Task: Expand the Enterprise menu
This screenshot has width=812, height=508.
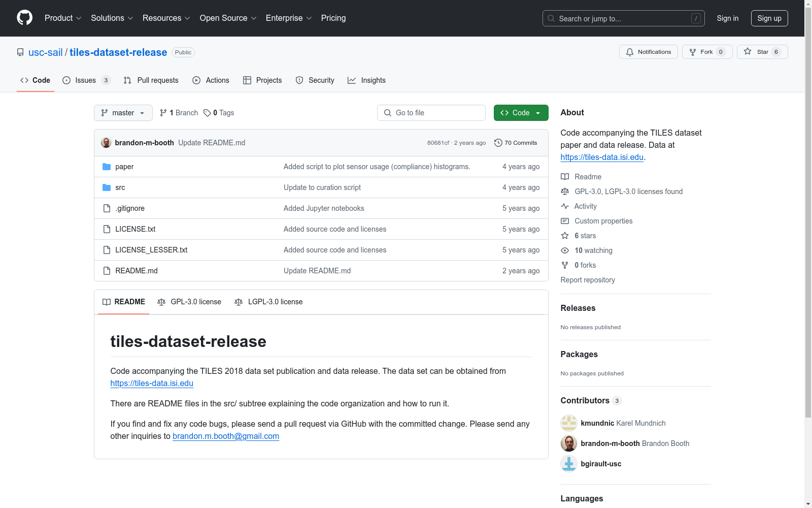Action: (x=289, y=18)
